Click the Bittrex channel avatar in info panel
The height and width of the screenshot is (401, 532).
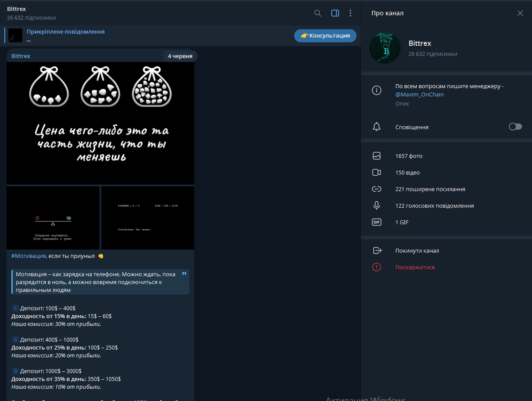(x=385, y=48)
